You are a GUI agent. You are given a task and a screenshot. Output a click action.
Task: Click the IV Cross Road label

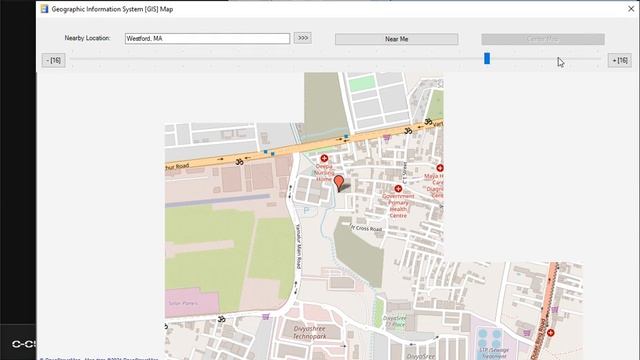coord(366,228)
